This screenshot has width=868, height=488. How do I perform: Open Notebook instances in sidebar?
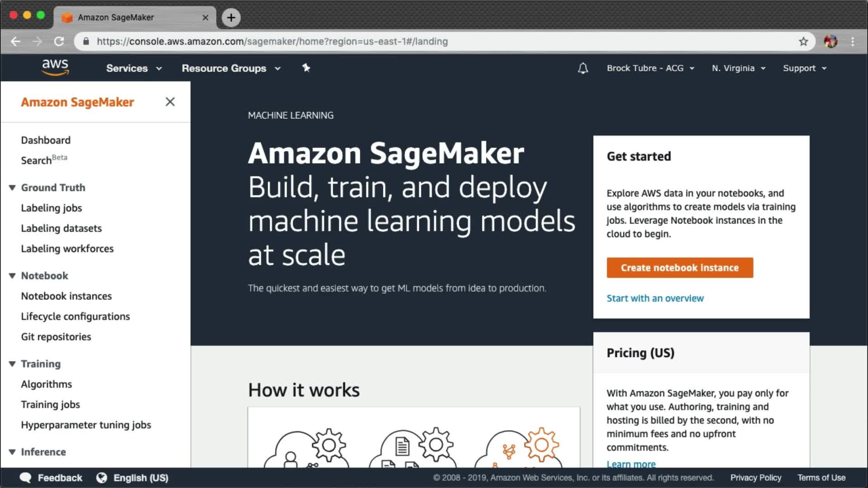pyautogui.click(x=66, y=296)
